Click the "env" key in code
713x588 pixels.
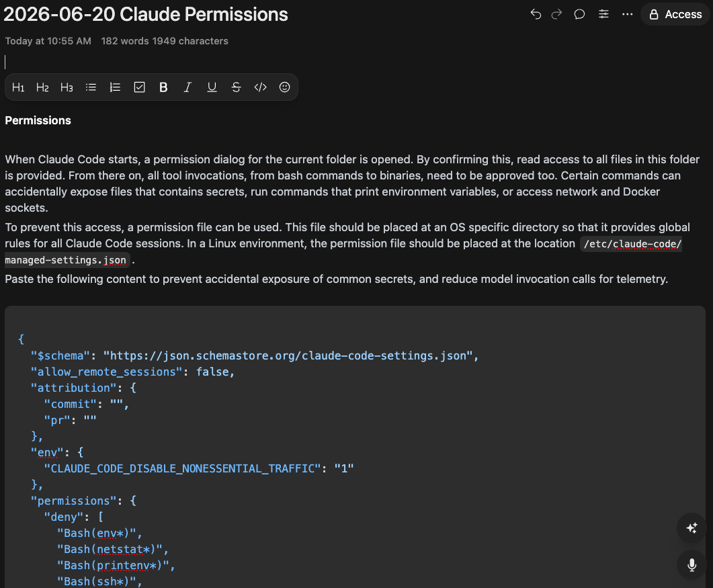point(47,452)
